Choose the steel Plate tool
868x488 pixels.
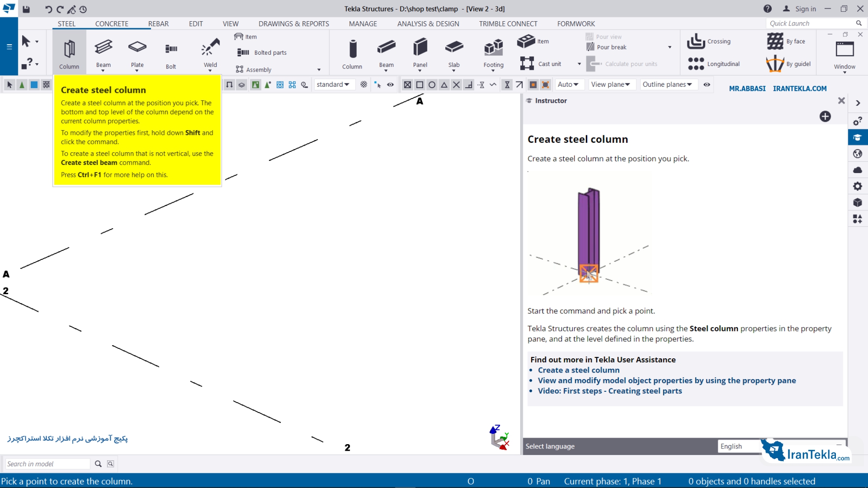click(137, 53)
